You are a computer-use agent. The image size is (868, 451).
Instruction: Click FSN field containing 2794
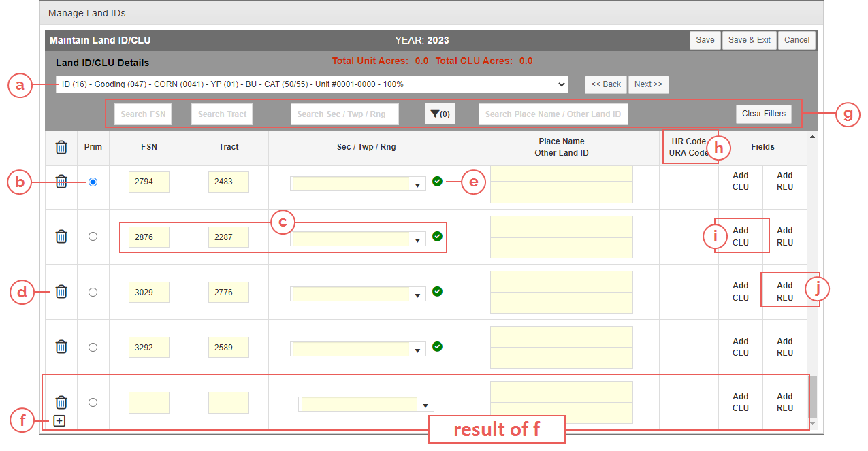tap(149, 182)
